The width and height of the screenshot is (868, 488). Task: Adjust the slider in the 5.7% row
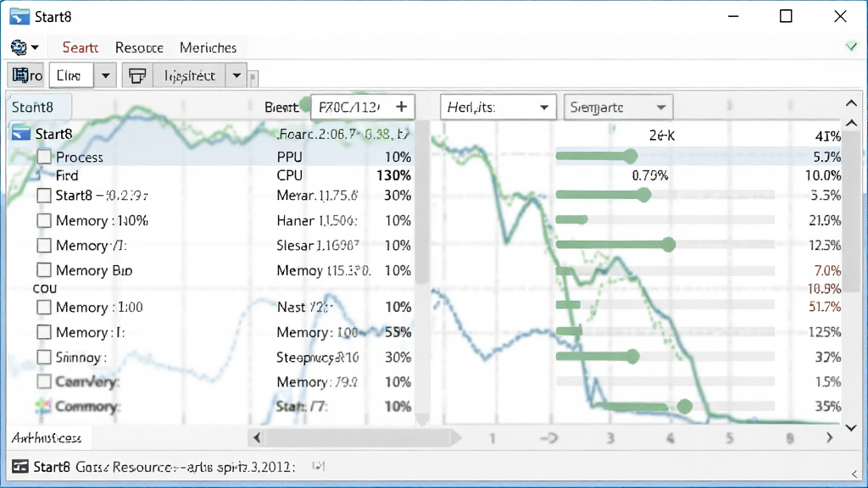click(x=630, y=156)
